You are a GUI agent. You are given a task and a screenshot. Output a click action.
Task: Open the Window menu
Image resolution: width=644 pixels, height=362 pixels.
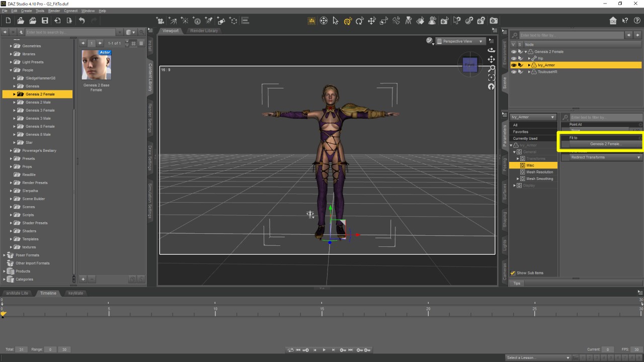[x=88, y=11]
